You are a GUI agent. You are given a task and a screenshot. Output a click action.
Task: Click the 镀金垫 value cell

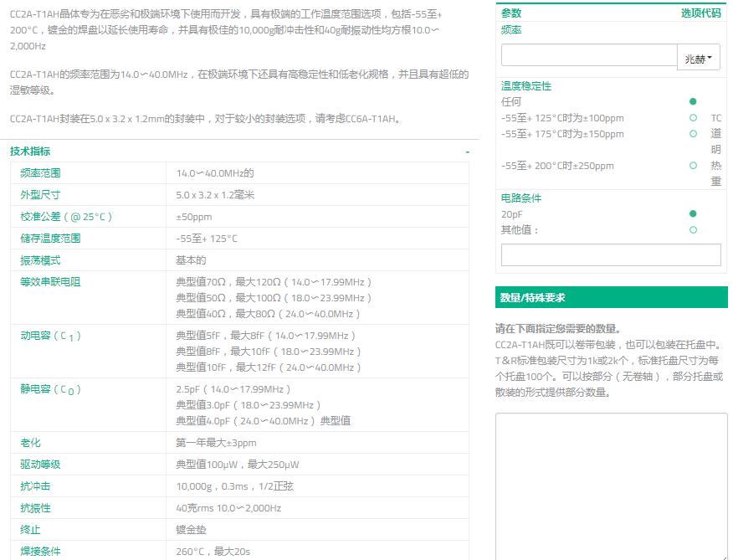pyautogui.click(x=191, y=530)
